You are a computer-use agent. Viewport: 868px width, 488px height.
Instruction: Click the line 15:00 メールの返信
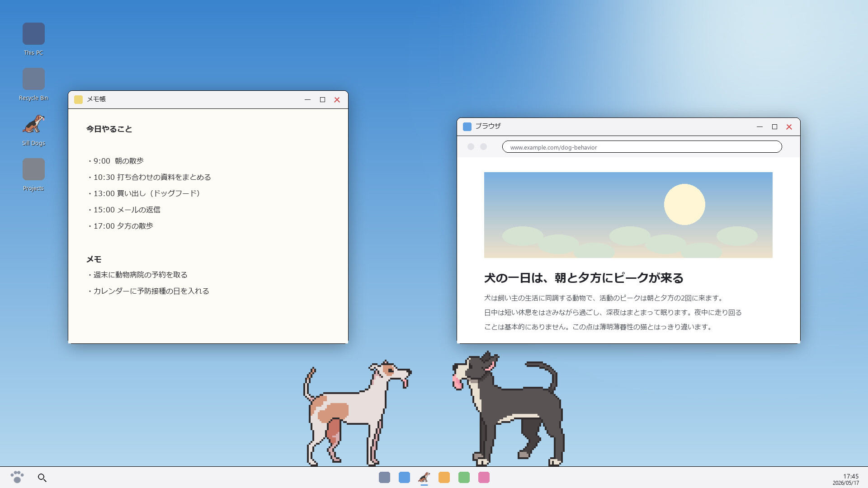[123, 210]
